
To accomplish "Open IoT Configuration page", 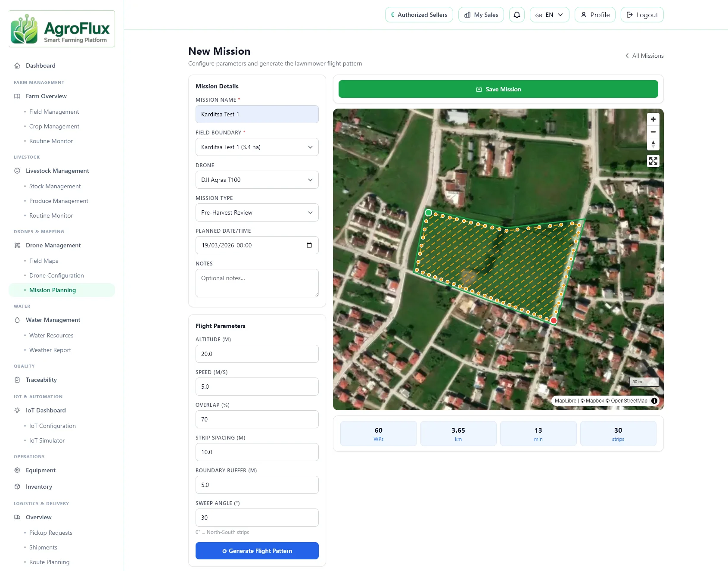I will (53, 426).
